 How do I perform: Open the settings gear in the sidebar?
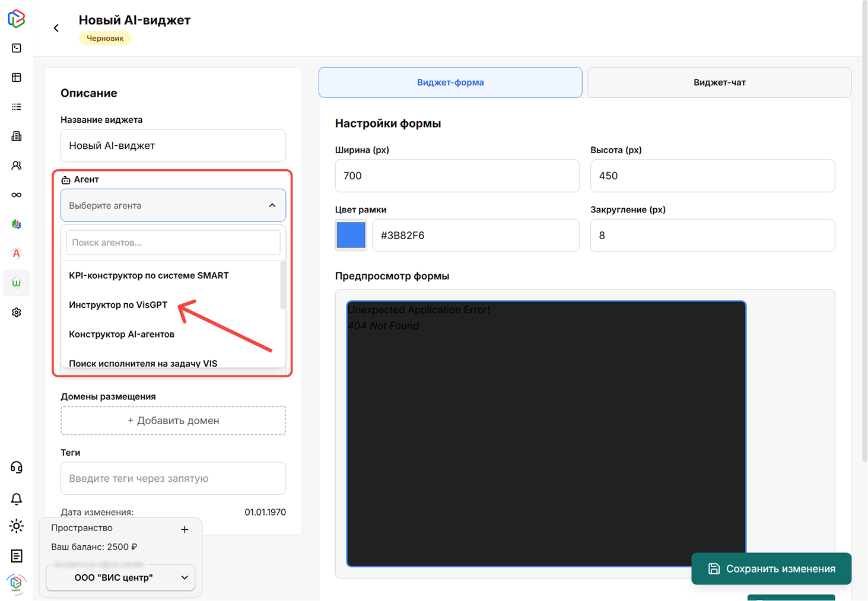(17, 312)
